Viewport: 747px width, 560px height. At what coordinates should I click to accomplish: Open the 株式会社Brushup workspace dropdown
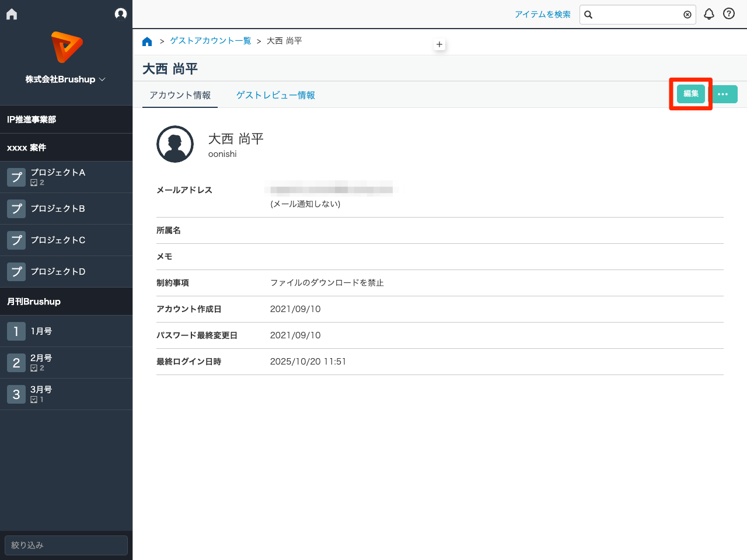pyautogui.click(x=66, y=79)
